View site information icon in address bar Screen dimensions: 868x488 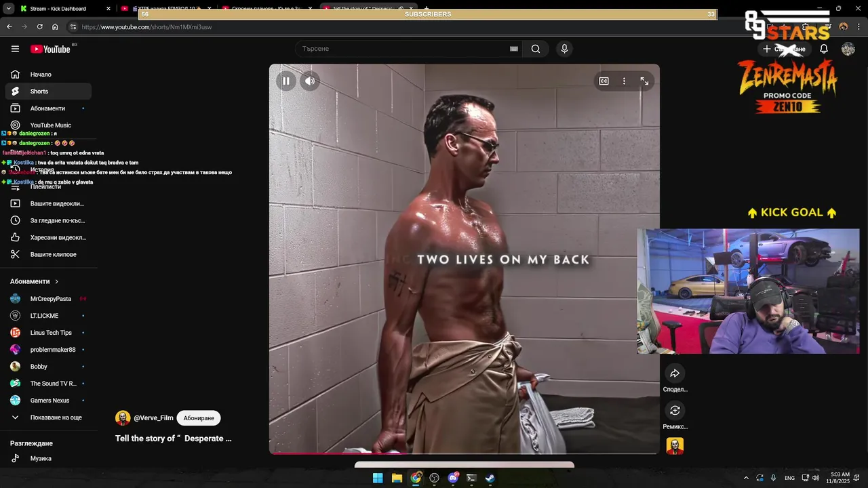pyautogui.click(x=73, y=27)
